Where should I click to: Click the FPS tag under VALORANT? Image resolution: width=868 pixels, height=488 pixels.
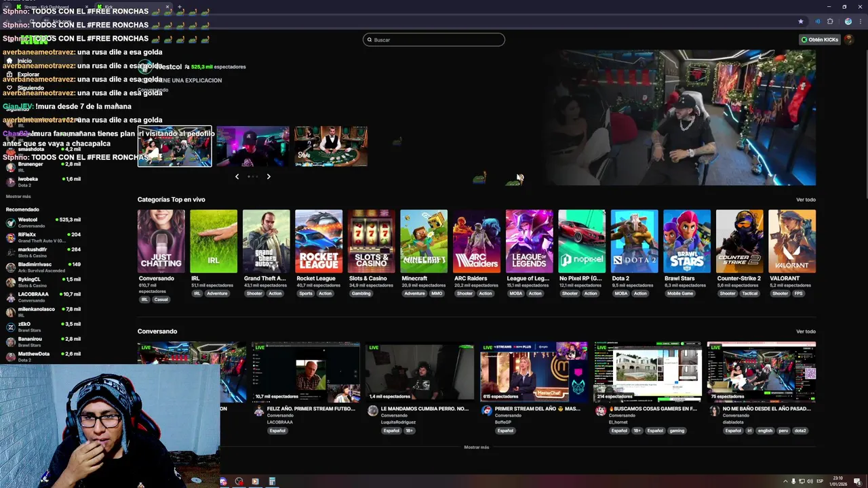pos(799,293)
